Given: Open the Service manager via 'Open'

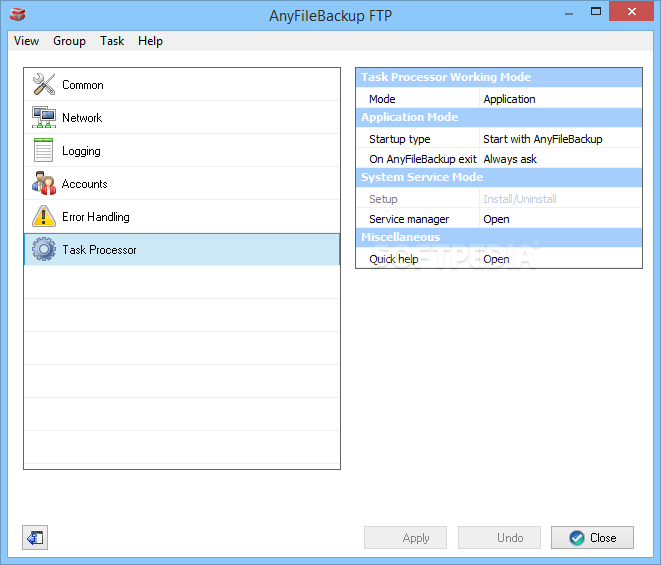Looking at the screenshot, I should tap(496, 219).
